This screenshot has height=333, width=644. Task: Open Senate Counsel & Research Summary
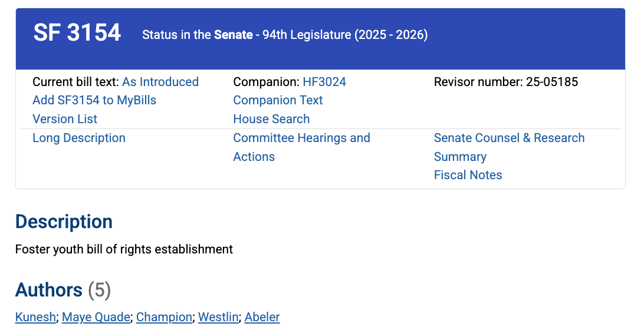(x=509, y=138)
